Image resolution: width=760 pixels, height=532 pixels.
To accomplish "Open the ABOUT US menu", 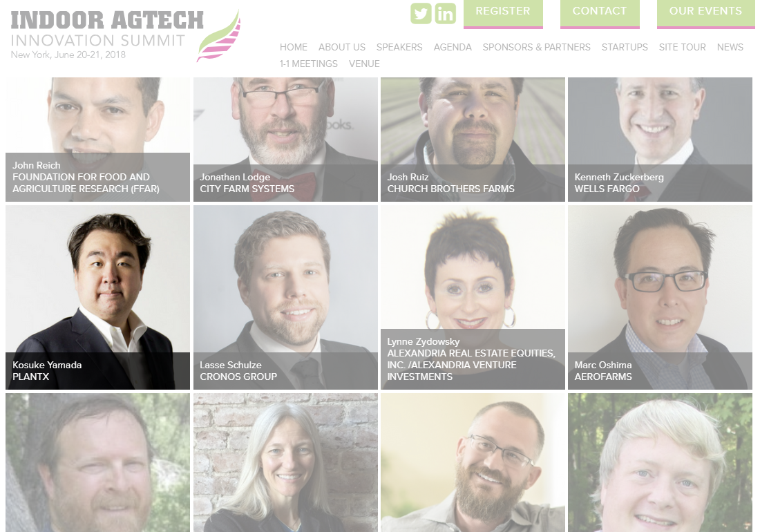I will click(342, 47).
